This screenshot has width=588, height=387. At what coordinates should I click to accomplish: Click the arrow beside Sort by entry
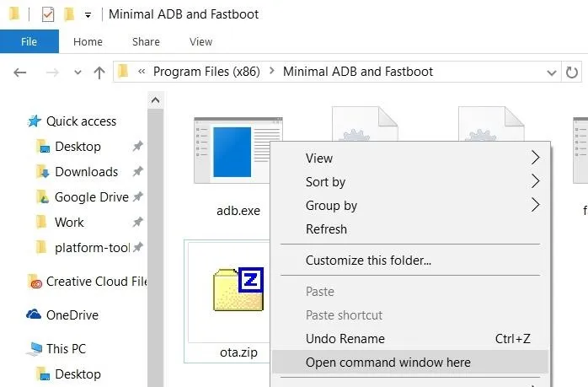535,181
